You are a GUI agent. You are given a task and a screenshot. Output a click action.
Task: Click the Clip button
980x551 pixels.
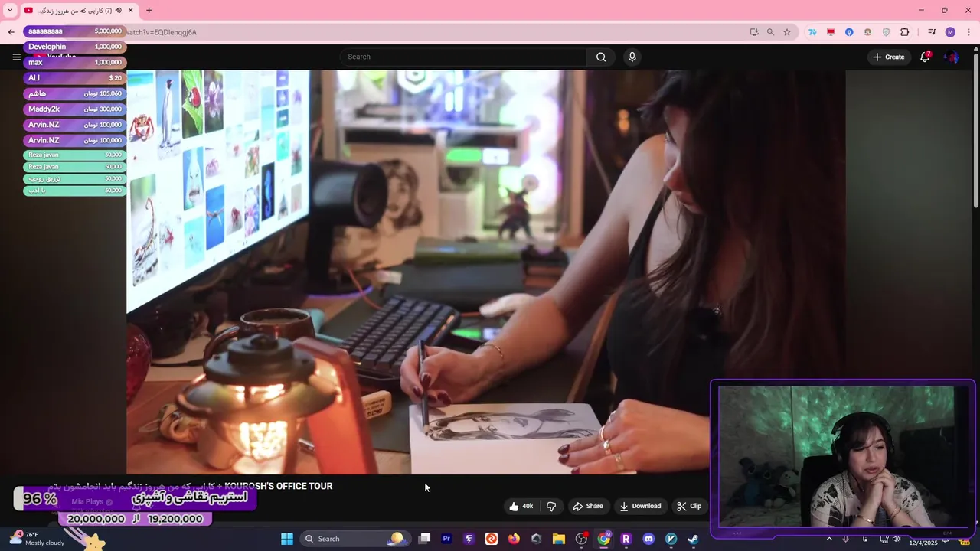pyautogui.click(x=689, y=506)
